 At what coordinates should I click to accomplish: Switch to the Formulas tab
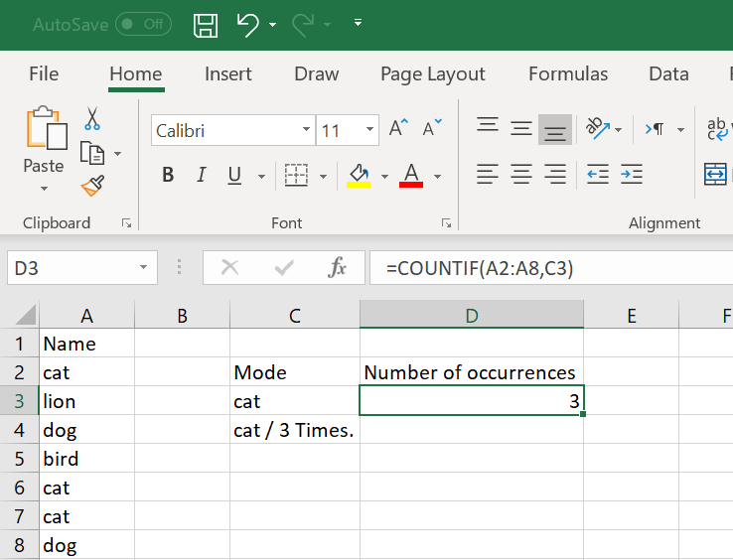pos(568,73)
